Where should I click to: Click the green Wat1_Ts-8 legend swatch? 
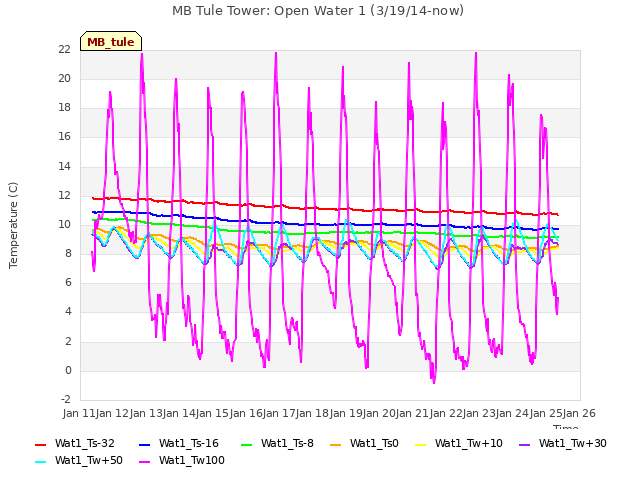(x=247, y=445)
